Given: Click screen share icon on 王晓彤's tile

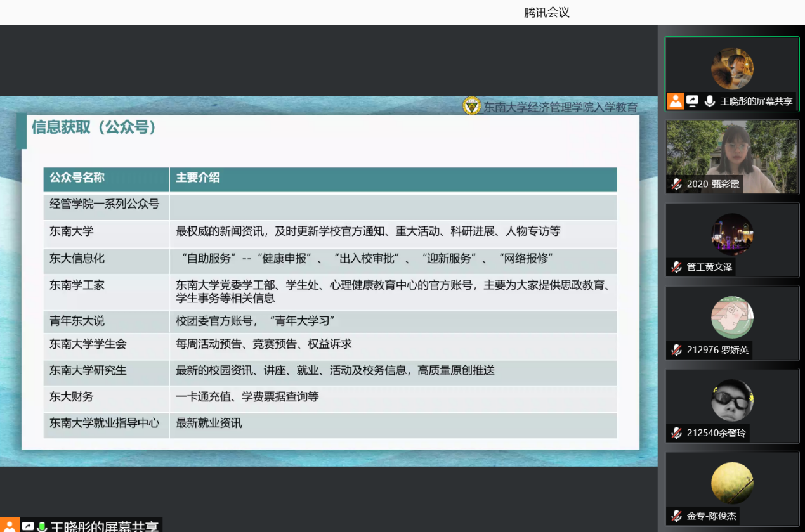Looking at the screenshot, I should [693, 101].
